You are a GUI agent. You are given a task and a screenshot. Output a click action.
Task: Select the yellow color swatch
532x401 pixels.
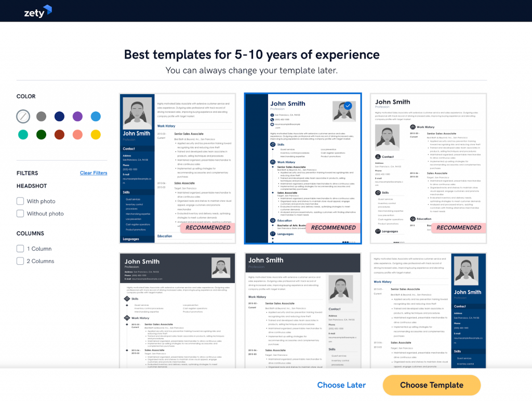96,134
